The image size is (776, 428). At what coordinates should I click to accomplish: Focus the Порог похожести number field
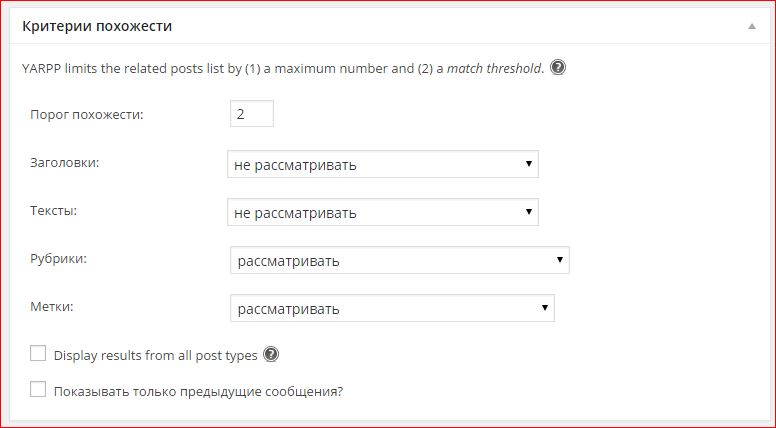click(251, 114)
